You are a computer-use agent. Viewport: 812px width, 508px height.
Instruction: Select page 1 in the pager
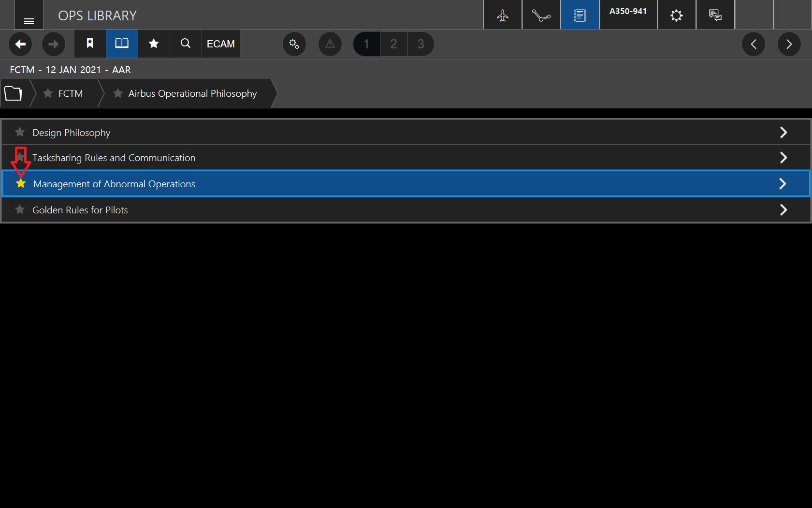[366, 44]
